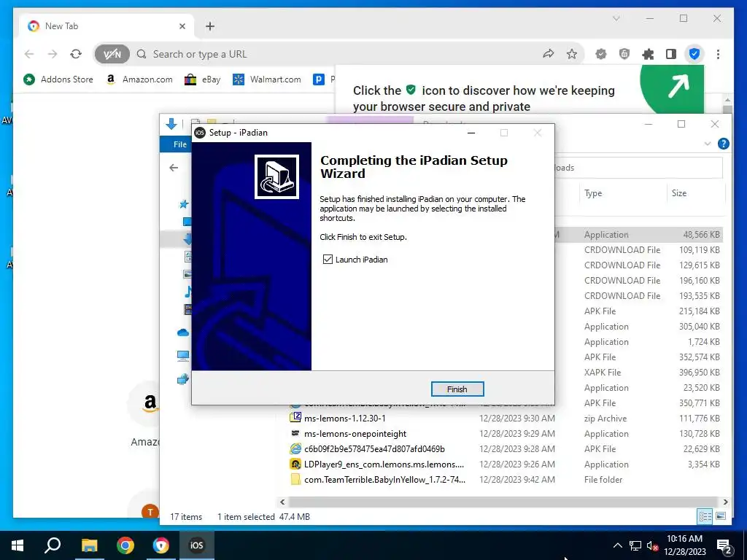
Task: Switch Explorer to large icons view
Action: pyautogui.click(x=721, y=516)
